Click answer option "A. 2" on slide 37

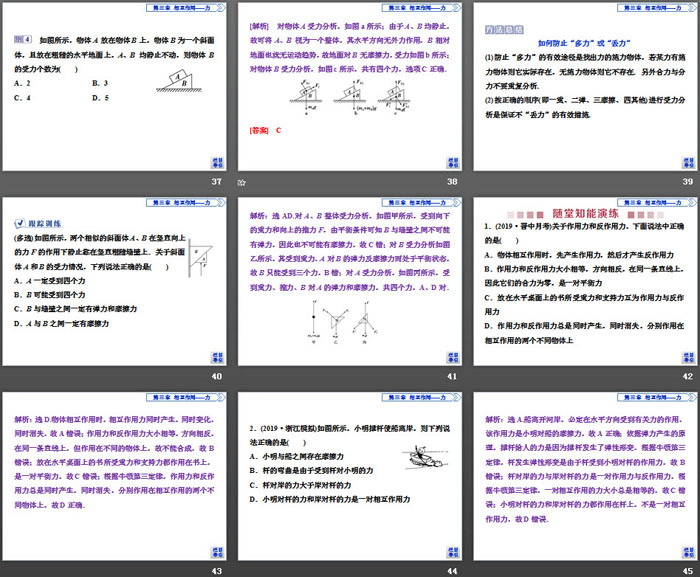tap(22, 83)
